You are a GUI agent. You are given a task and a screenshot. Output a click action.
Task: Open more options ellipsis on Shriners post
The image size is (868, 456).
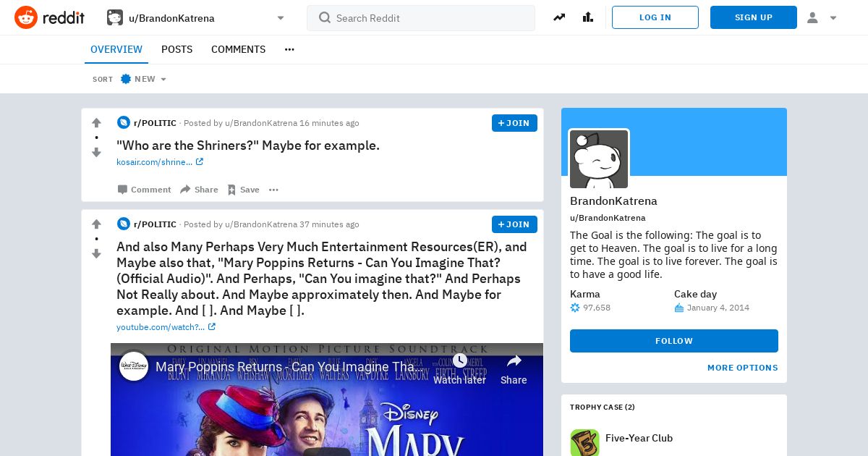tap(273, 190)
